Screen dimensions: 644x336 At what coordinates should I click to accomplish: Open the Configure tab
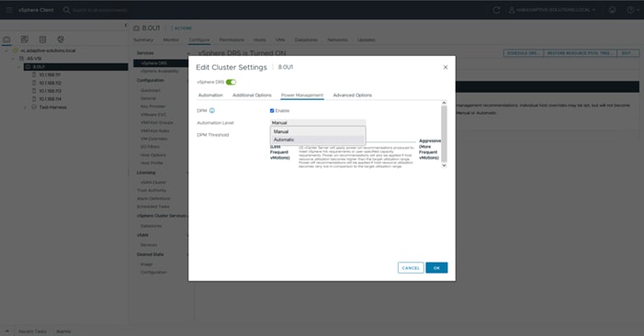[199, 39]
